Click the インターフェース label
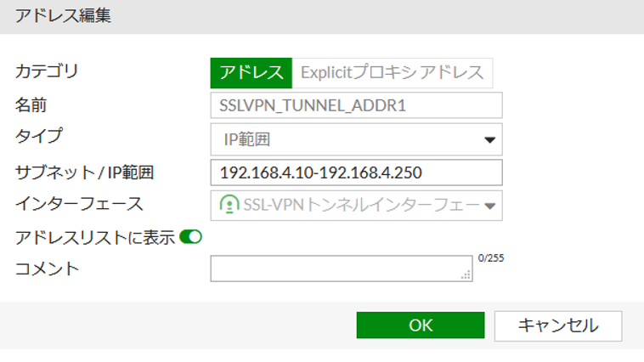644x362 pixels. [79, 204]
